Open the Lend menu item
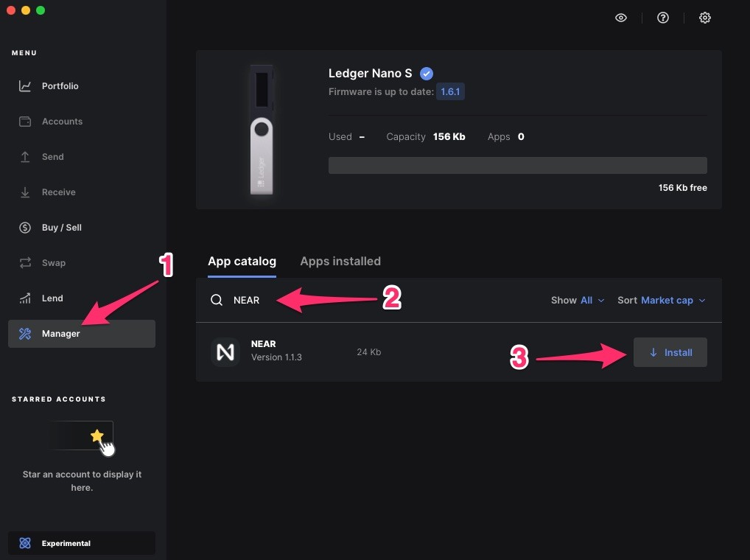 pyautogui.click(x=82, y=298)
